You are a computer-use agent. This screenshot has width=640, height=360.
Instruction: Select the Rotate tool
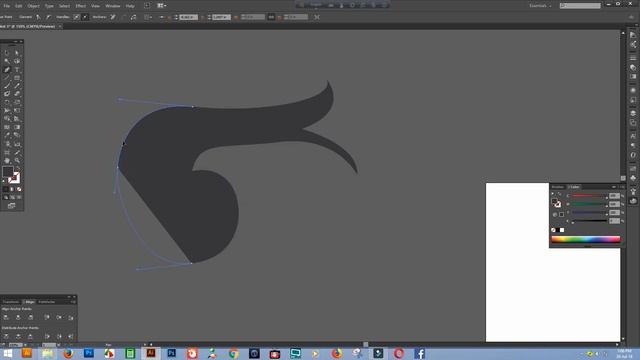tap(7, 102)
